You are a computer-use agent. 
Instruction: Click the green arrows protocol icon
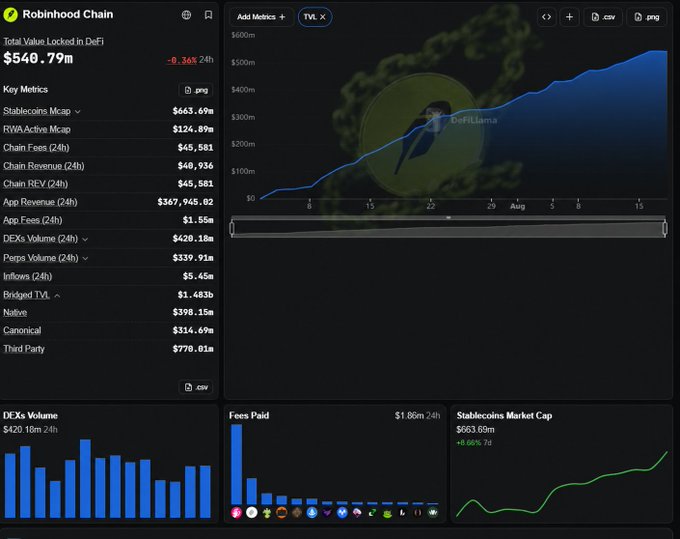[x=372, y=513]
